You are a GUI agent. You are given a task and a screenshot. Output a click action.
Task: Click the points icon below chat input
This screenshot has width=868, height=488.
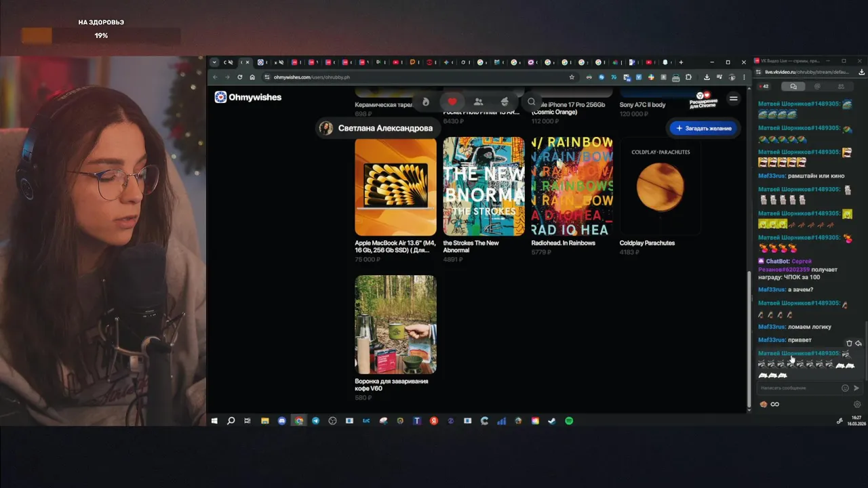pyautogui.click(x=764, y=405)
